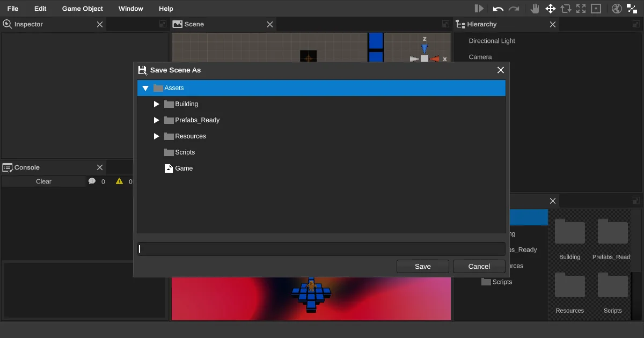Collapse the Assets folder tree
Viewport: 644px width, 338px height.
coord(145,88)
